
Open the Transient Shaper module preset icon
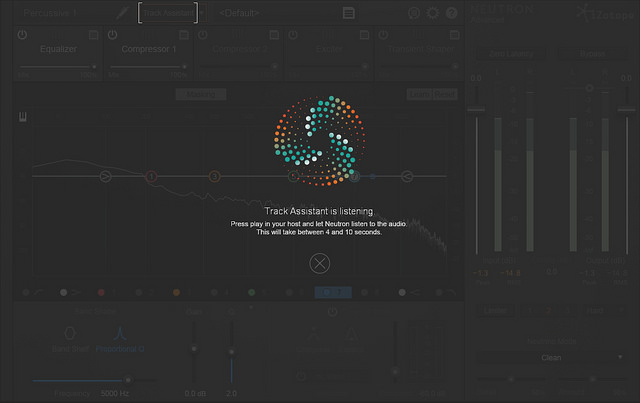tap(455, 35)
